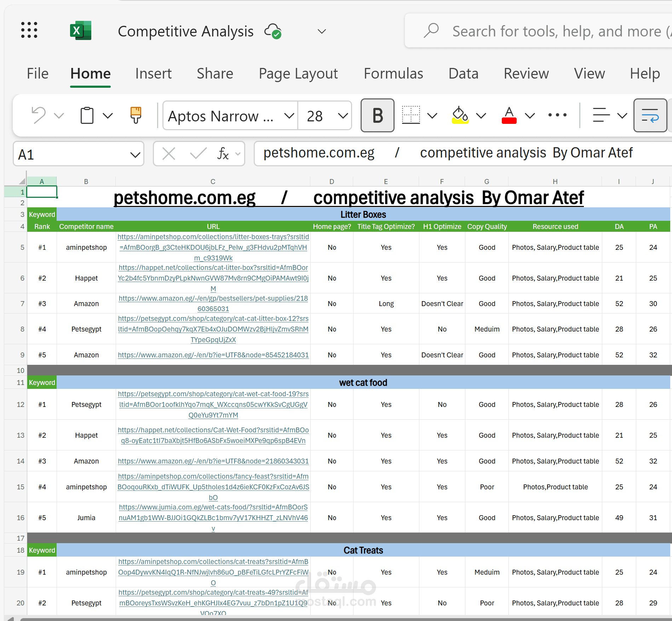Image resolution: width=672 pixels, height=621 pixels.
Task: Toggle wrap text
Action: tap(650, 115)
